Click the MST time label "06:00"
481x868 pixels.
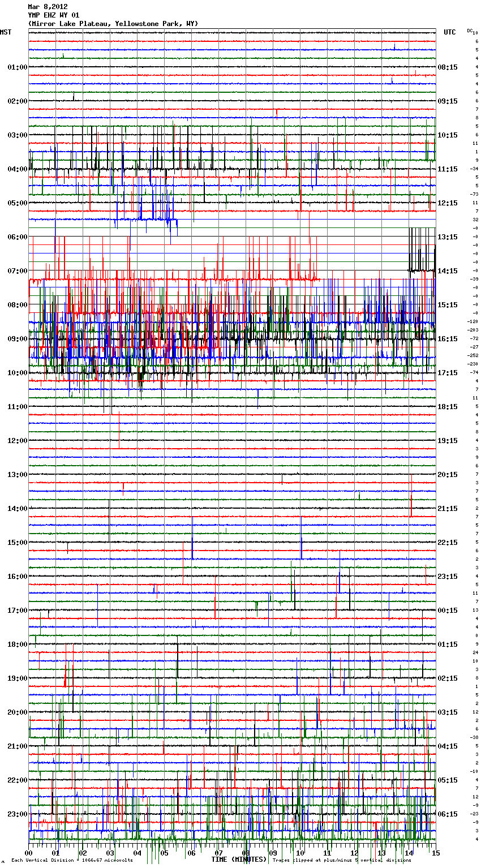point(18,237)
